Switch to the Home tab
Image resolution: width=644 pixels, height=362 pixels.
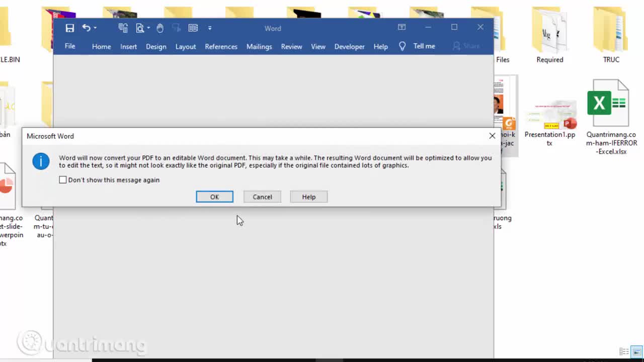(101, 46)
